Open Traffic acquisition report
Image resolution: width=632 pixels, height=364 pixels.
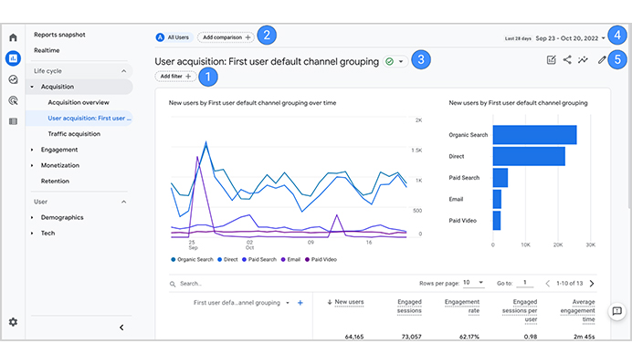click(x=74, y=134)
